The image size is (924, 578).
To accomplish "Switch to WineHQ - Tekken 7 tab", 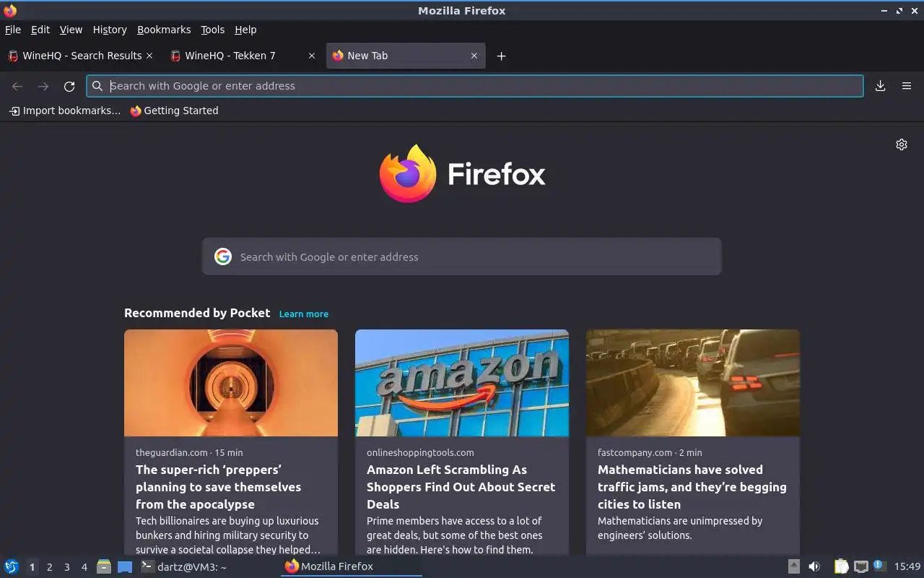I will pyautogui.click(x=242, y=56).
